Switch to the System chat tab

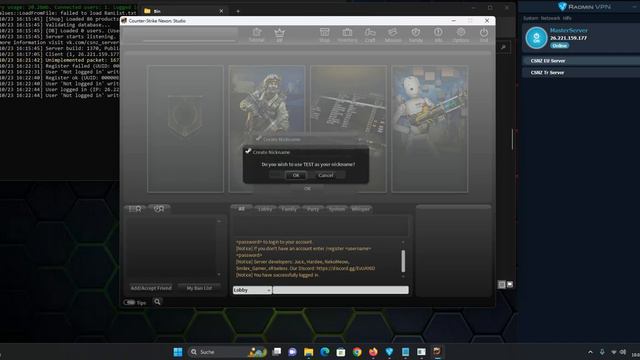[x=337, y=209]
